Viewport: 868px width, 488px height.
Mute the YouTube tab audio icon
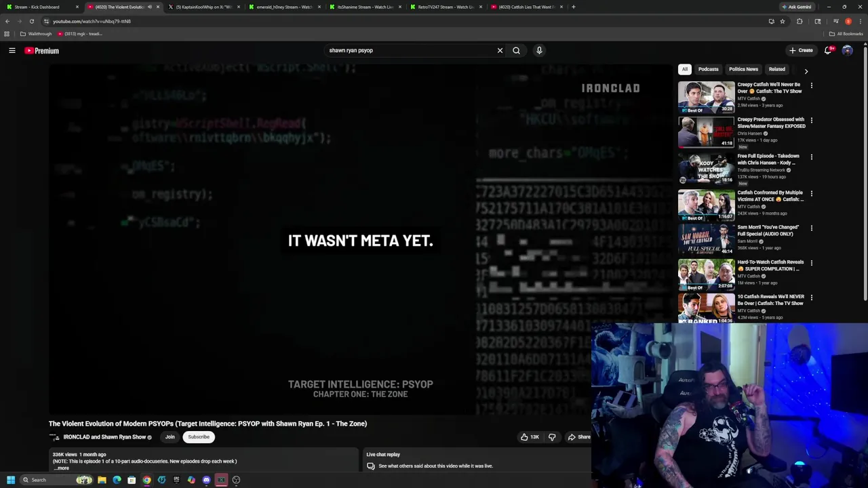(x=150, y=7)
